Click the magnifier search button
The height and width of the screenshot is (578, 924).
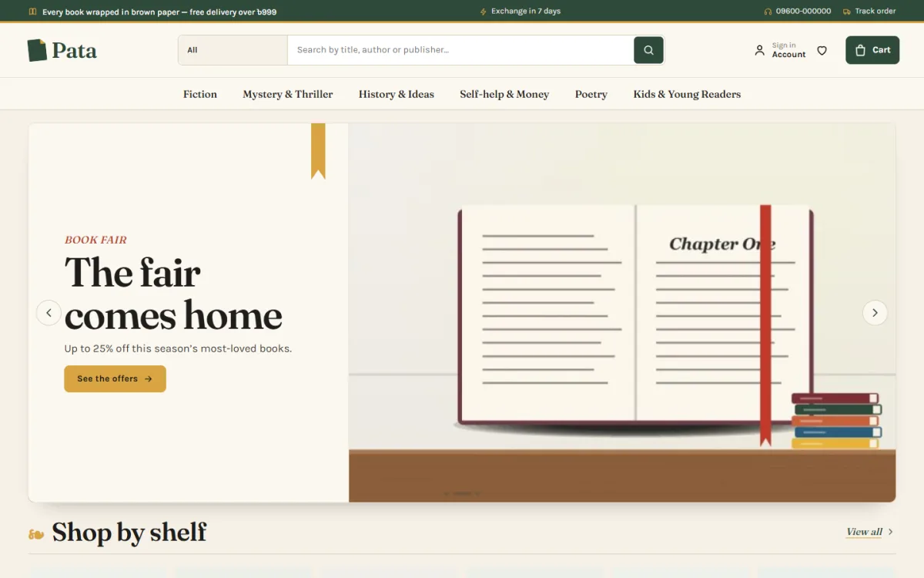click(648, 50)
